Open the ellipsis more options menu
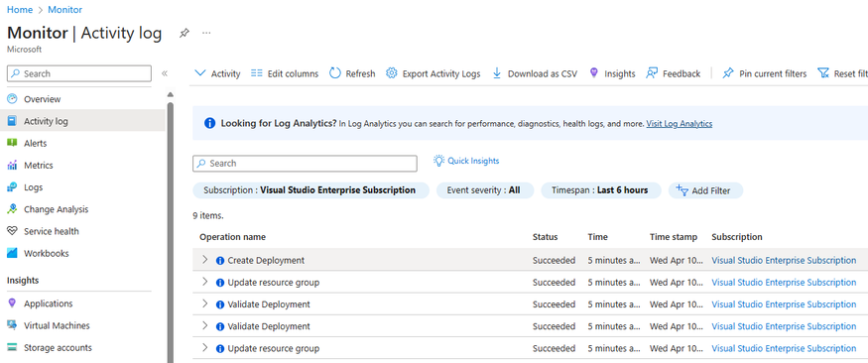The image size is (868, 363). point(206,33)
